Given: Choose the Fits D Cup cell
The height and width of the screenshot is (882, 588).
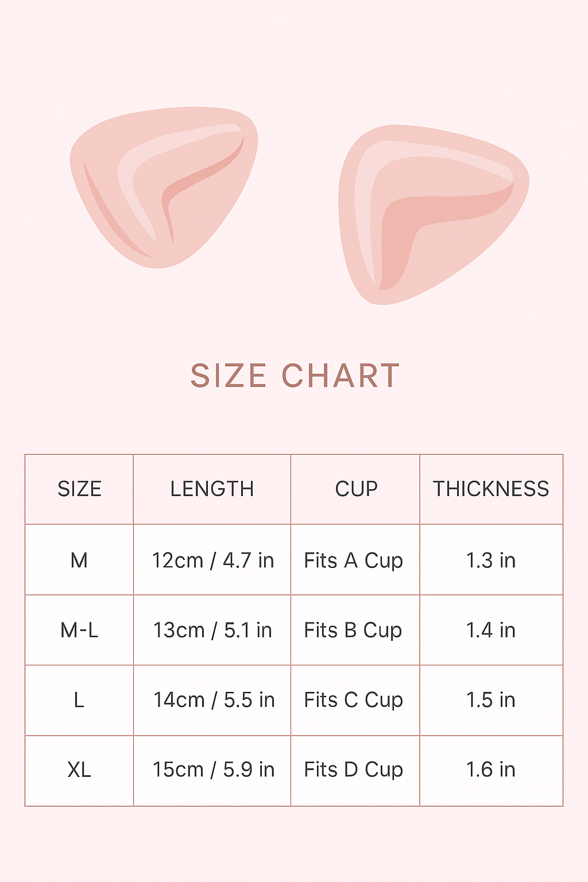Looking at the screenshot, I should [354, 770].
